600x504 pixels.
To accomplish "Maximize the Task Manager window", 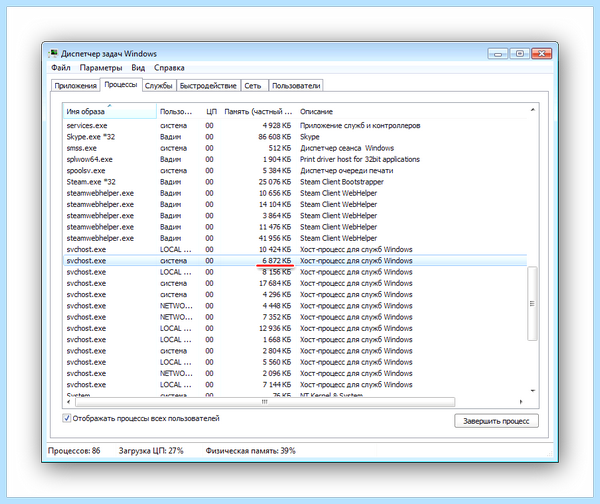I will 519,54.
